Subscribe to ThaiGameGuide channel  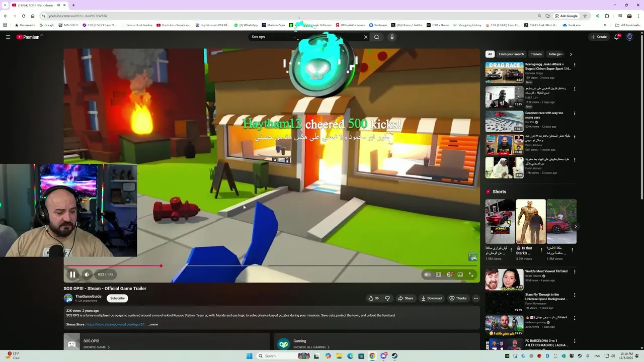pyautogui.click(x=117, y=298)
